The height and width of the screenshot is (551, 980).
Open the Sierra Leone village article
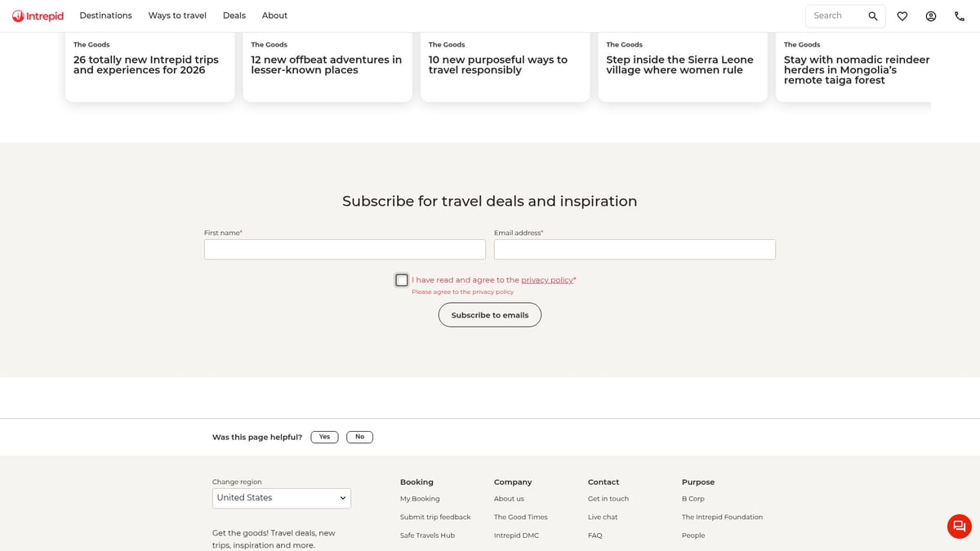point(679,64)
